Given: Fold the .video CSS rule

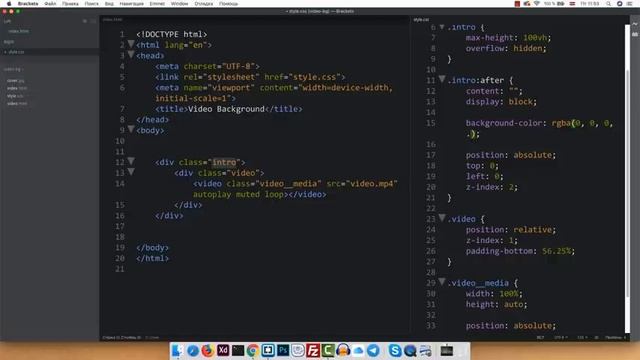Looking at the screenshot, I should tap(442, 218).
